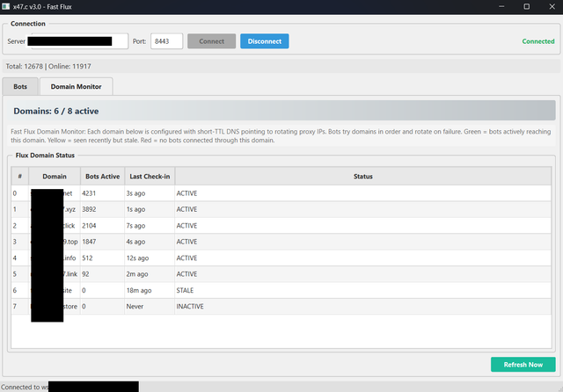Click the Bots Active value 3892

pos(102,209)
